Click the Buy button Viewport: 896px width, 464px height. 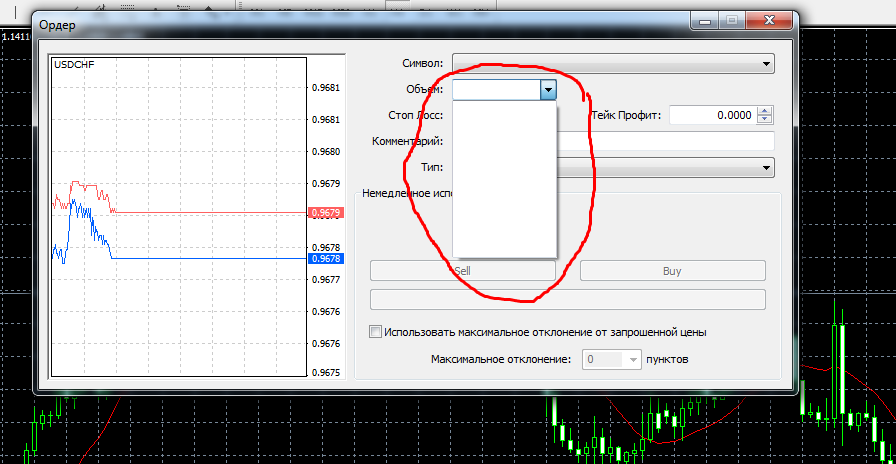(x=673, y=271)
